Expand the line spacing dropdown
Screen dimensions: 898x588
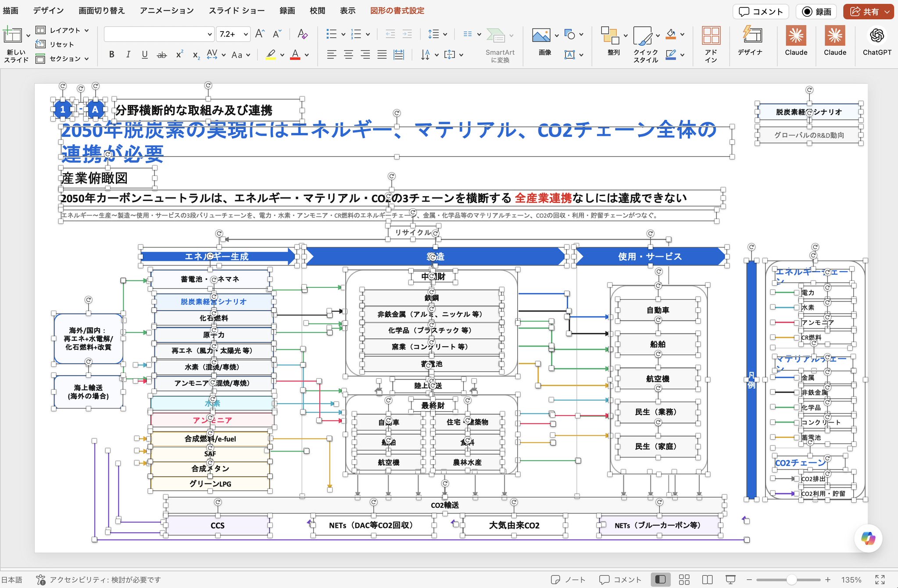[445, 34]
